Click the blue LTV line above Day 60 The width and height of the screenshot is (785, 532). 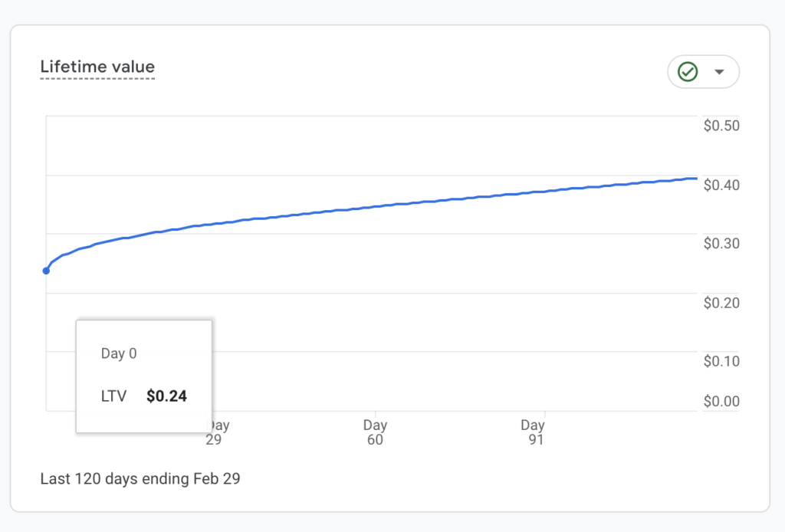pyautogui.click(x=375, y=206)
